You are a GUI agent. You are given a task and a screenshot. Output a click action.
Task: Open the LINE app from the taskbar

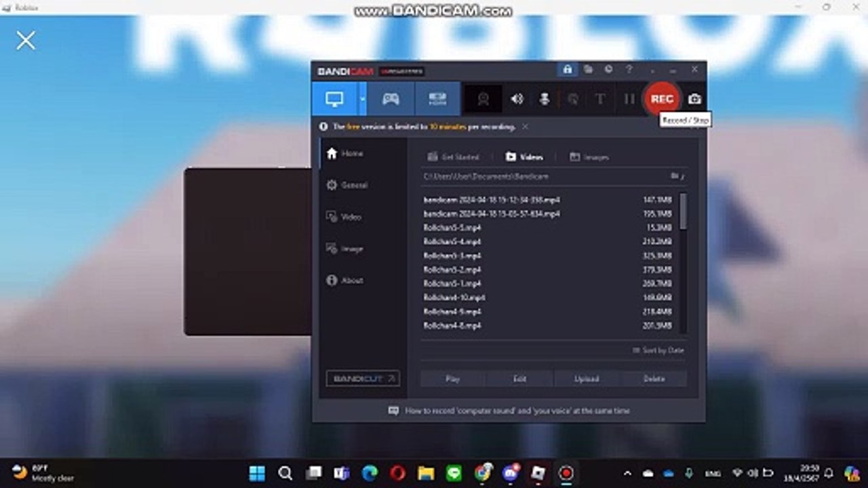tap(454, 472)
